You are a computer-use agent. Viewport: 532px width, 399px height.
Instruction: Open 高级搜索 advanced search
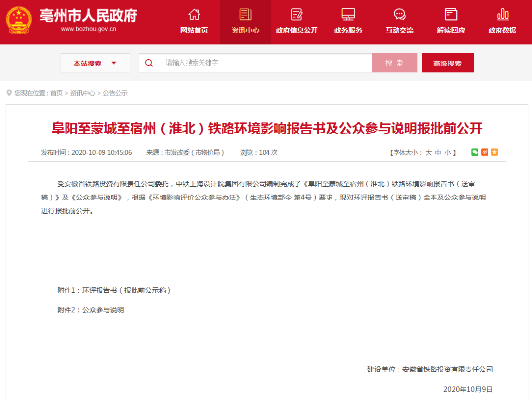pos(447,63)
